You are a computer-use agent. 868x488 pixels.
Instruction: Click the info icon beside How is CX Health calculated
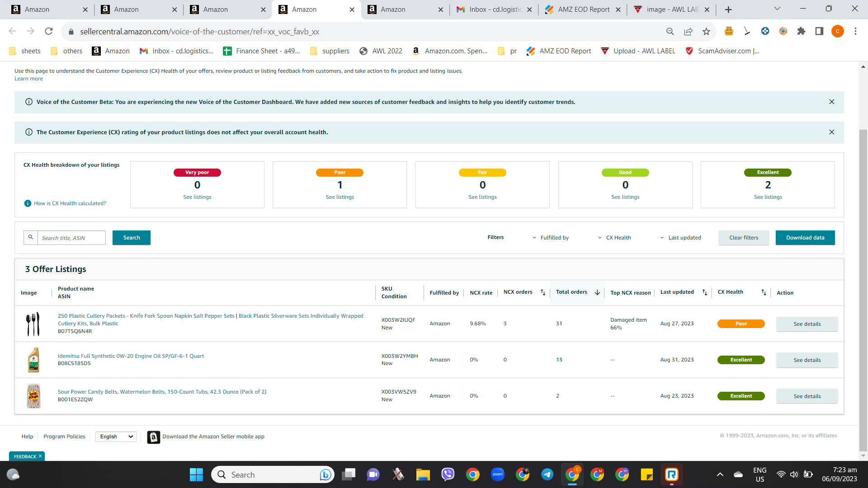point(28,203)
